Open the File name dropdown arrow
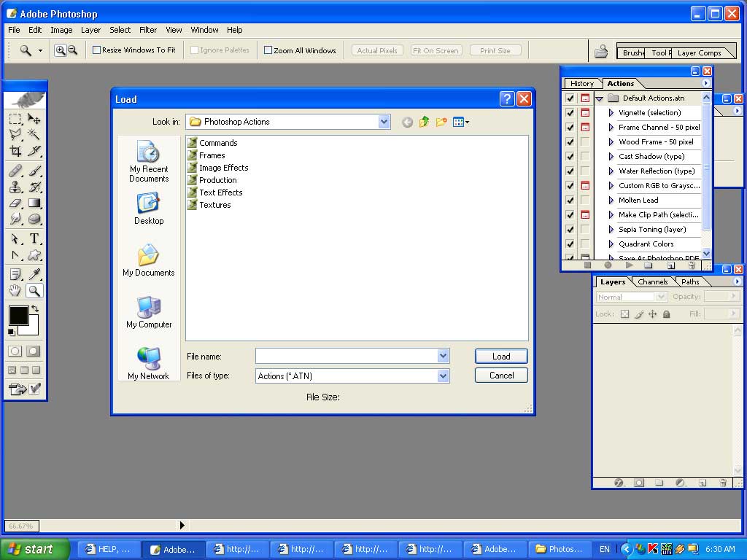The width and height of the screenshot is (747, 560). (443, 356)
